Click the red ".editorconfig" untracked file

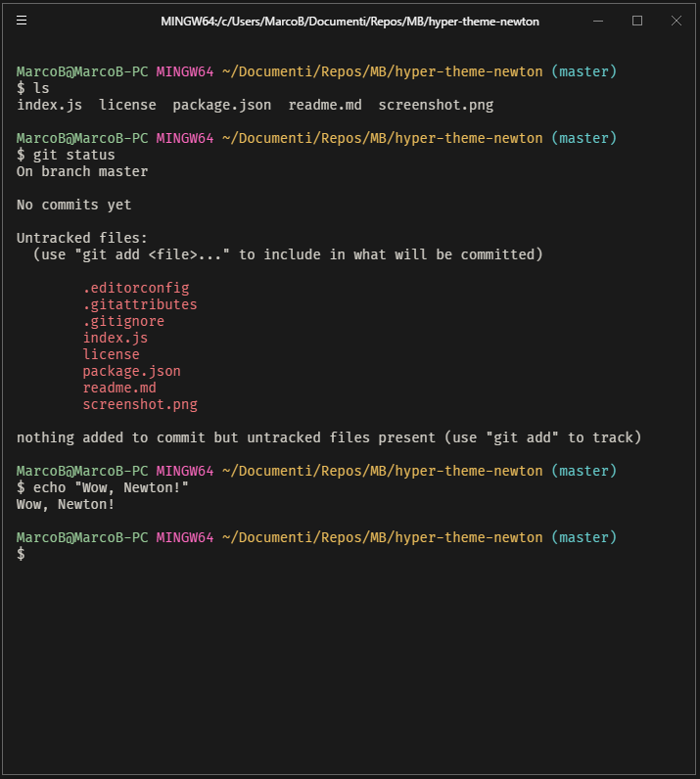pos(136,288)
